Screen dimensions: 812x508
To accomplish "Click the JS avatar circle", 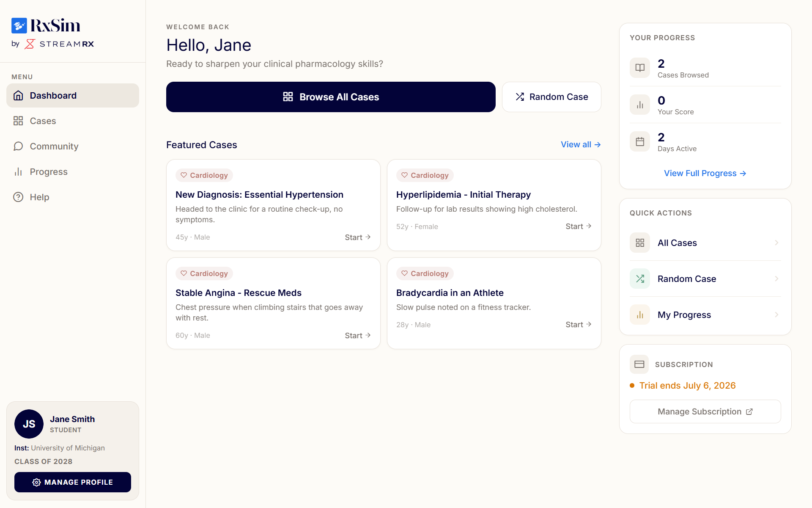I will coord(29,424).
